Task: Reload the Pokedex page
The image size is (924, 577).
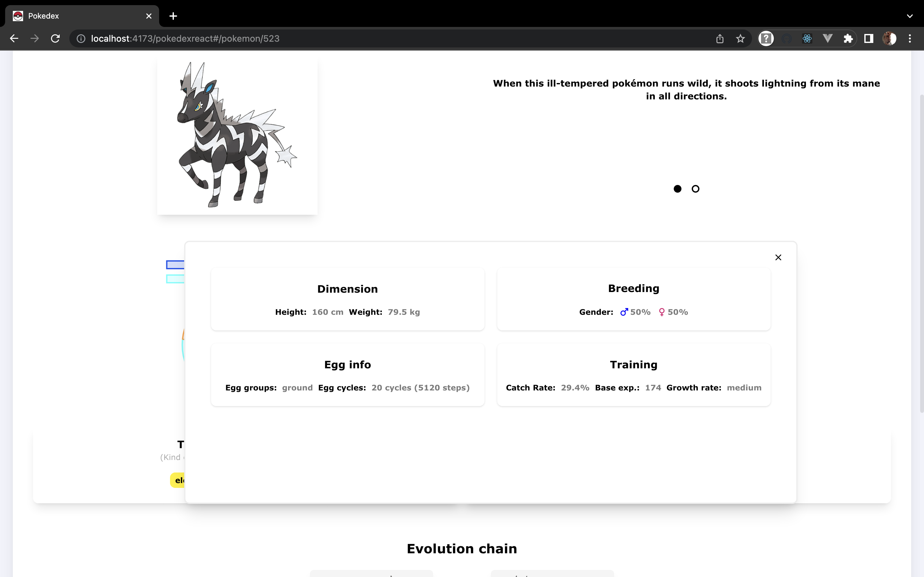Action: click(56, 38)
